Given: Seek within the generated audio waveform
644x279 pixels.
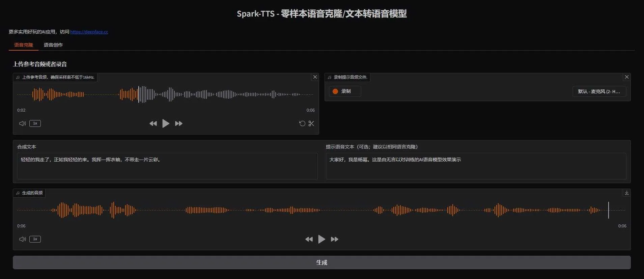Looking at the screenshot, I should (321, 210).
